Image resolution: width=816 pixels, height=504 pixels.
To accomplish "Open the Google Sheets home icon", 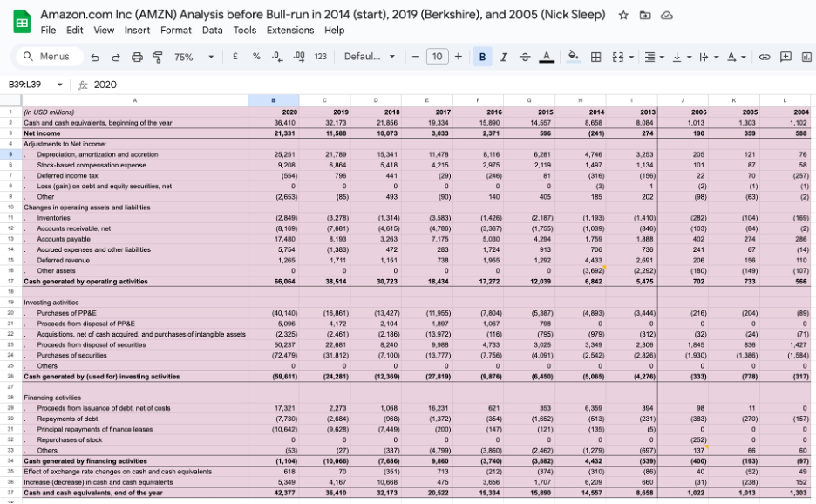I will (22, 22).
